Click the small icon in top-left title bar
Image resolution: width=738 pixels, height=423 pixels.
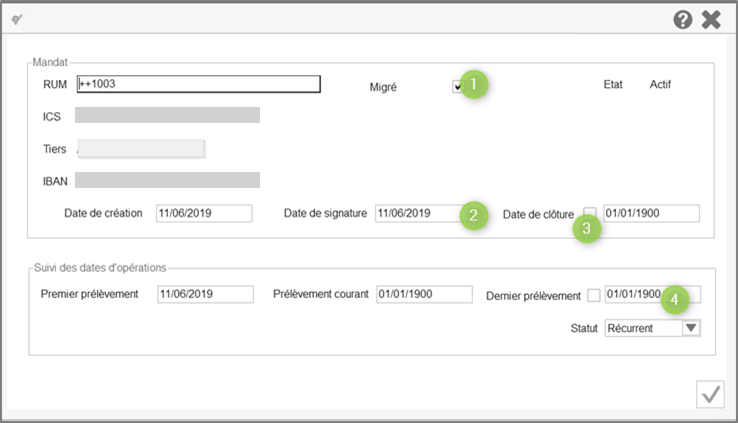(17, 19)
